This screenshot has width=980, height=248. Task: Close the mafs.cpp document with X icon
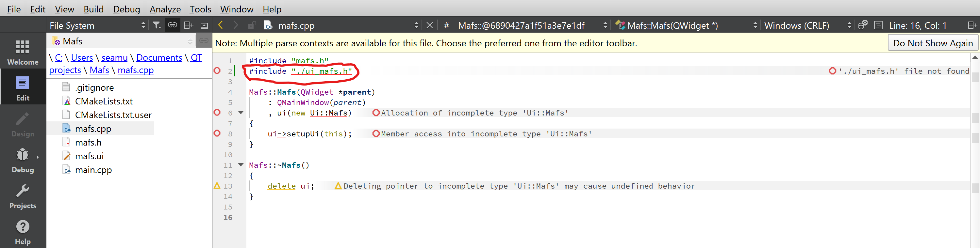pos(429,25)
